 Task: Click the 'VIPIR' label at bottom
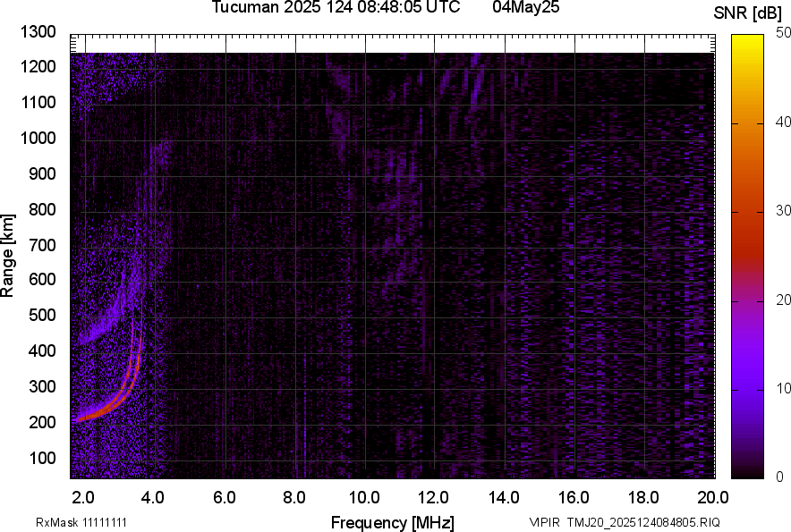pyautogui.click(x=544, y=522)
